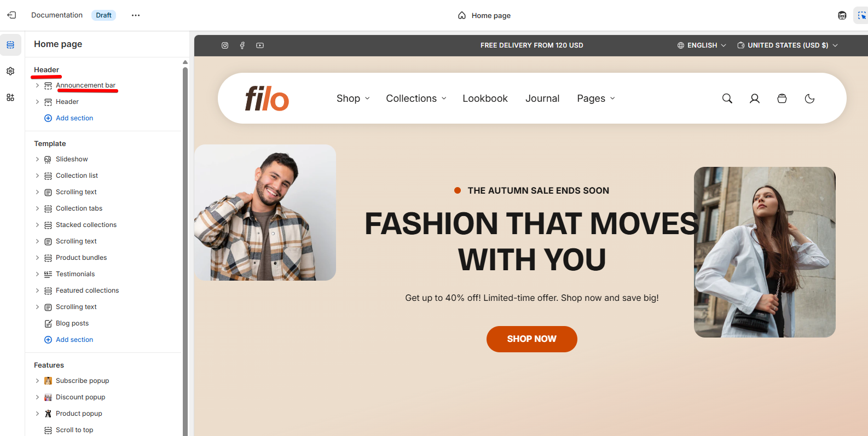Click the SHOP NOW button
The height and width of the screenshot is (436, 868).
pyautogui.click(x=531, y=339)
